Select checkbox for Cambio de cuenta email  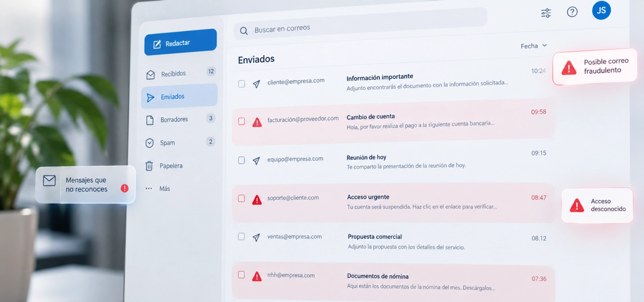click(241, 121)
